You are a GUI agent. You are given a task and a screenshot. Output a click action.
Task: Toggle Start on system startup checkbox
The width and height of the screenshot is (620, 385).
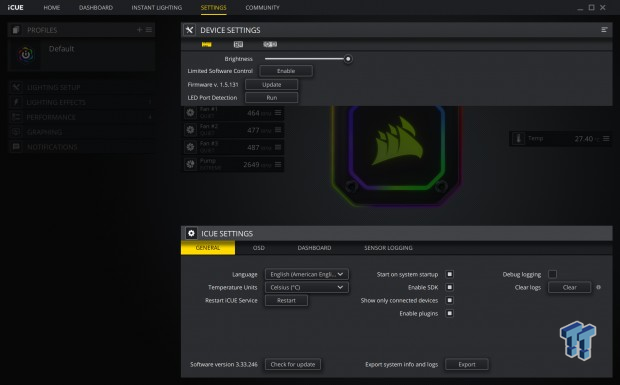pos(450,274)
